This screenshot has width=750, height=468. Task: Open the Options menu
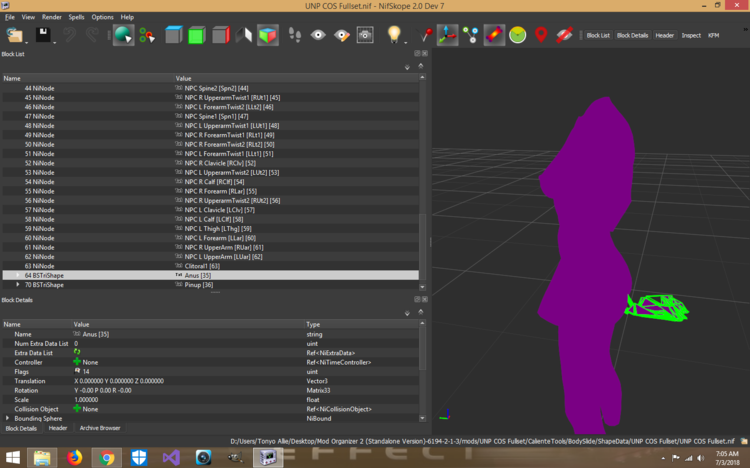[x=102, y=17]
